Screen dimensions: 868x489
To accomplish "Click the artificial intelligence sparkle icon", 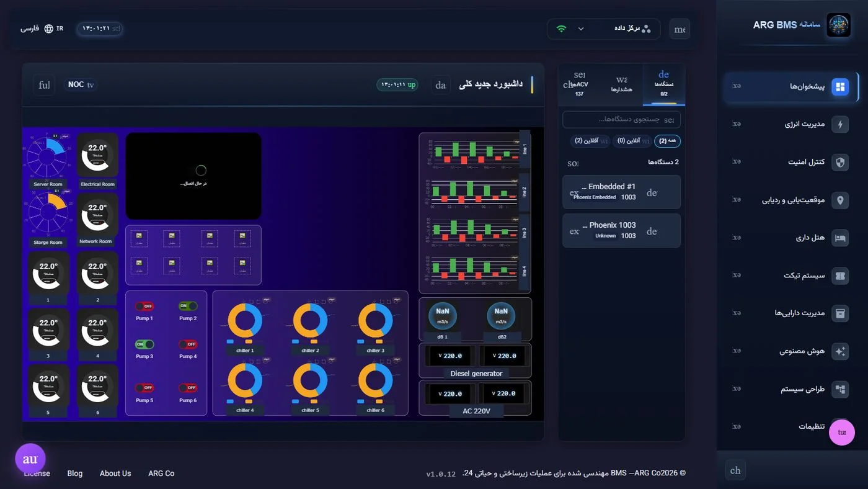I will (x=840, y=351).
